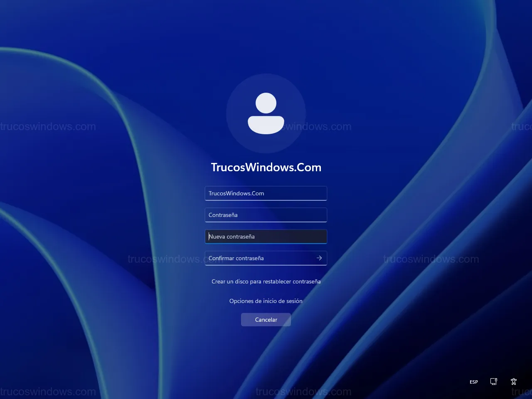The height and width of the screenshot is (399, 532).
Task: Select the Nueva contraseña field
Action: point(266,236)
